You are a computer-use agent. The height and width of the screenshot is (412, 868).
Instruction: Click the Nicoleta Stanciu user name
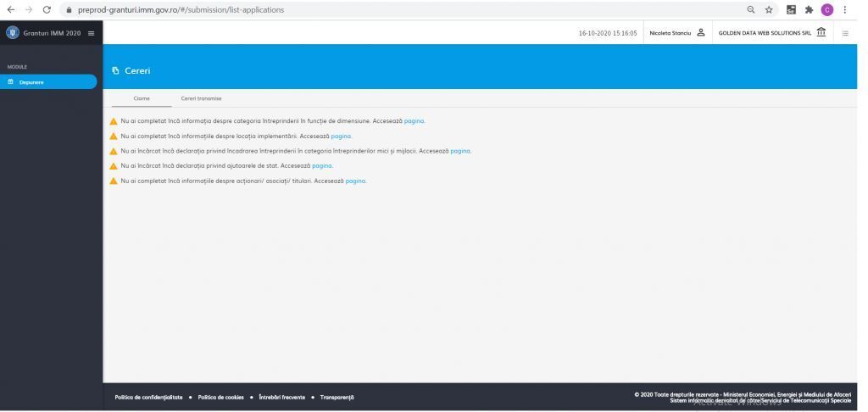pyautogui.click(x=670, y=33)
